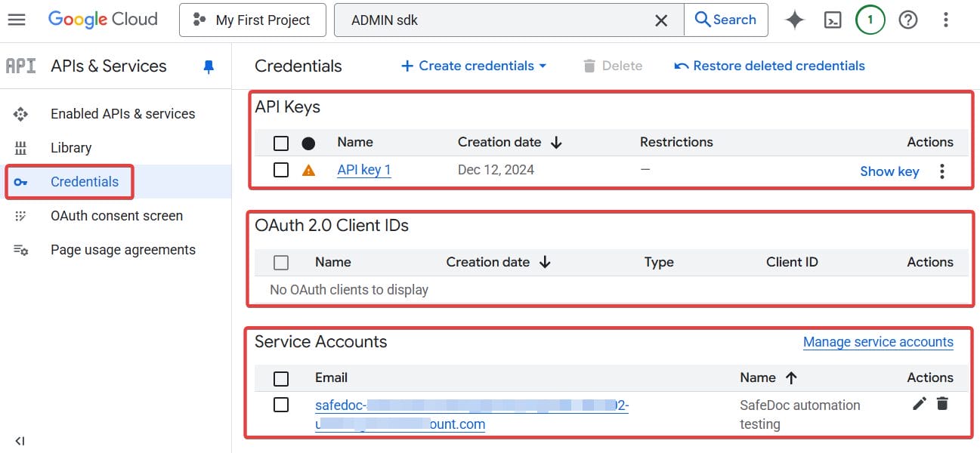Go to Enabled APIs & services
Viewport: 980px width, 453px height.
[x=122, y=114]
